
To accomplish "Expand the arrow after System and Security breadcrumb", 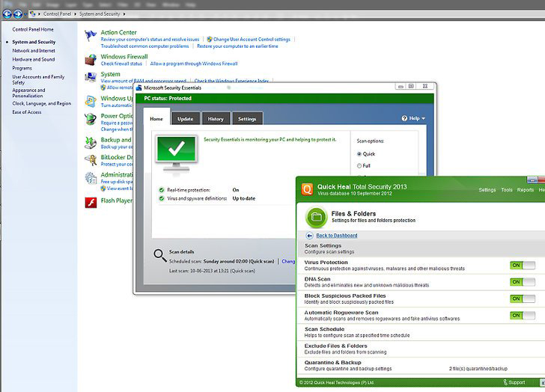I will pos(124,14).
